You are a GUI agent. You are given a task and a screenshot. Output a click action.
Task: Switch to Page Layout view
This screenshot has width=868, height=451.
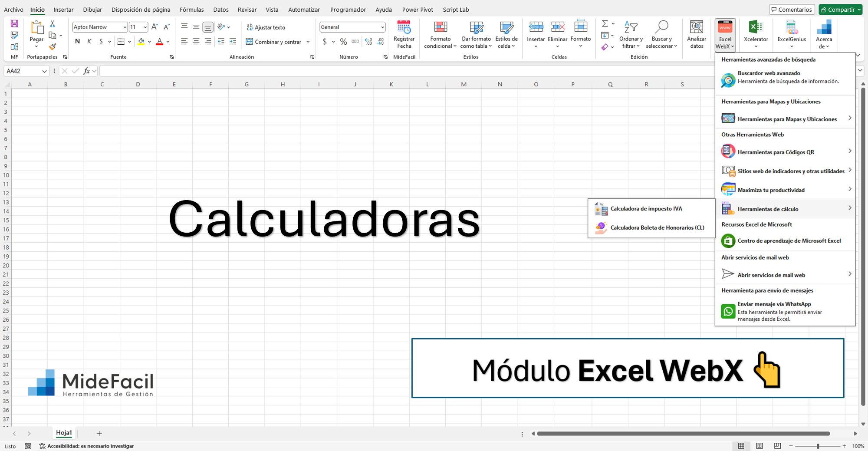tap(759, 446)
